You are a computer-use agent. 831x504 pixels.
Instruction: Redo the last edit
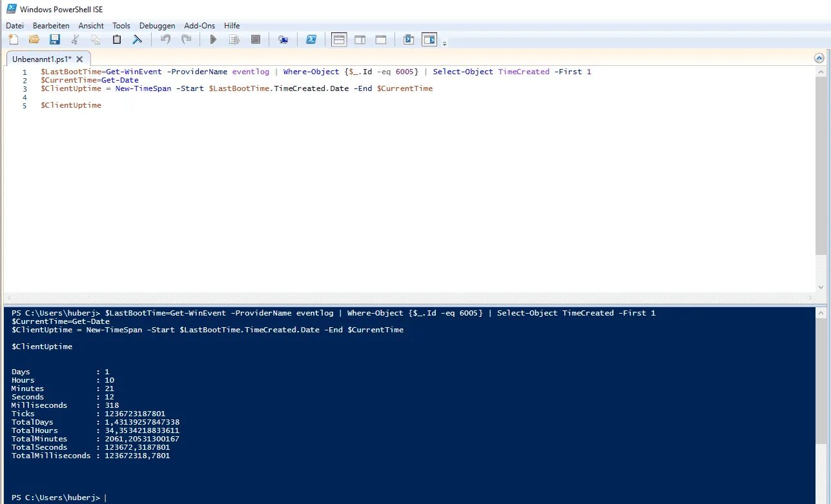186,40
